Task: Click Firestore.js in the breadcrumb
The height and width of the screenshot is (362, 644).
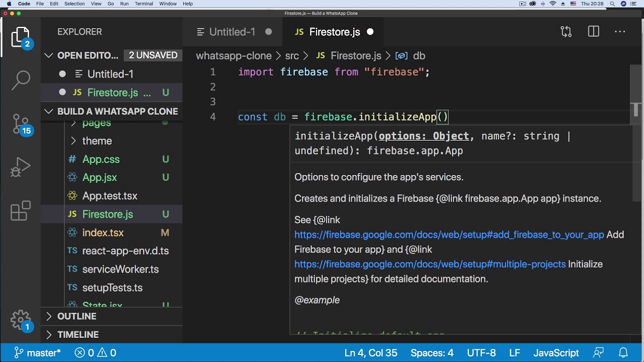Action: (356, 56)
